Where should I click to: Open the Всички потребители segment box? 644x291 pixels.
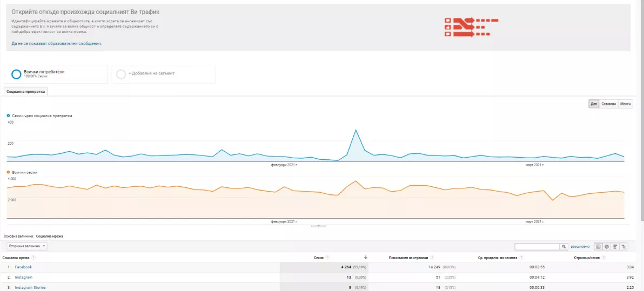pyautogui.click(x=56, y=75)
